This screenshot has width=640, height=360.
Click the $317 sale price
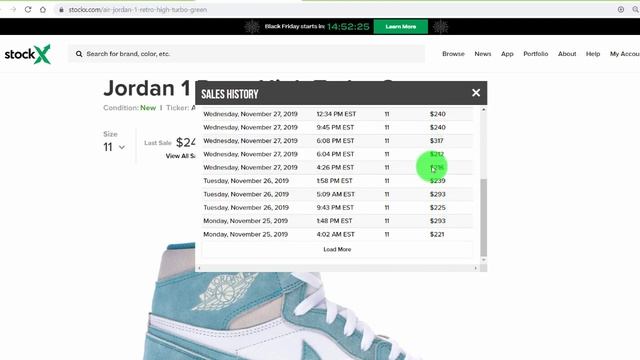pyautogui.click(x=436, y=141)
